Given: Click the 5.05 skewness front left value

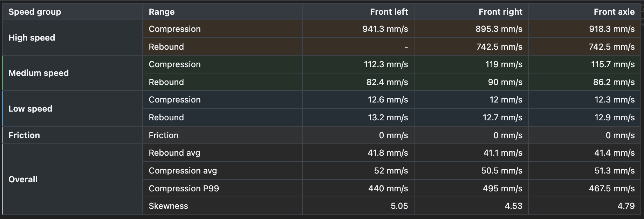Looking at the screenshot, I should 399,206.
